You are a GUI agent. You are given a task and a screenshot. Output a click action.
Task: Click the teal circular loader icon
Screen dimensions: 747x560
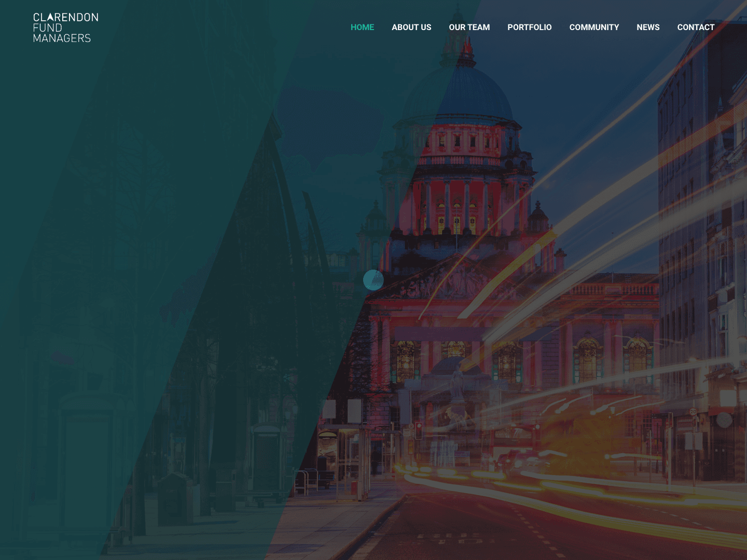(x=373, y=280)
